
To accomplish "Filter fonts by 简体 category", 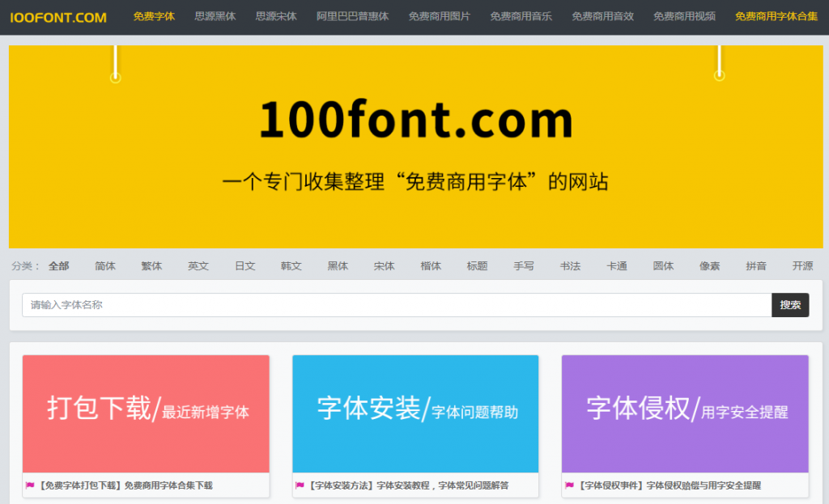I will 105,266.
